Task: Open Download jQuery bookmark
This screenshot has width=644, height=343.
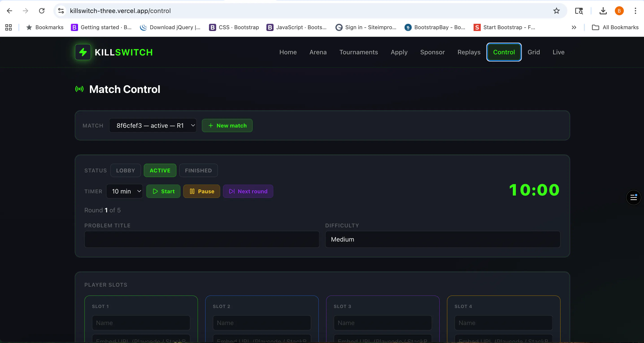Action: [170, 27]
